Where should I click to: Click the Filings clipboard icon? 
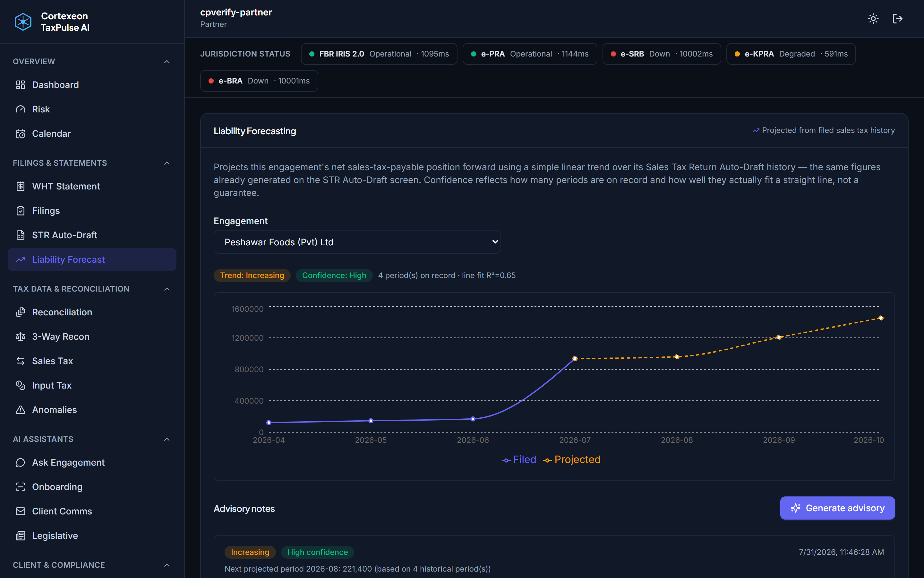21,211
